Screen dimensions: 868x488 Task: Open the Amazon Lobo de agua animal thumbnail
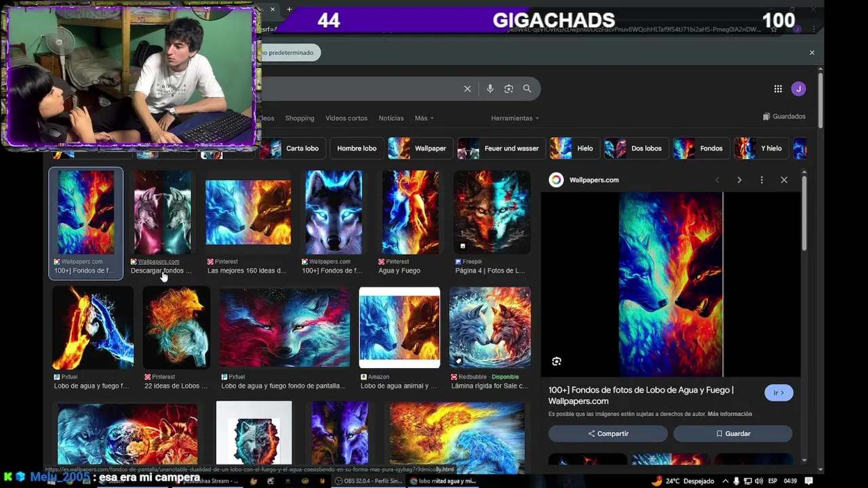point(399,327)
